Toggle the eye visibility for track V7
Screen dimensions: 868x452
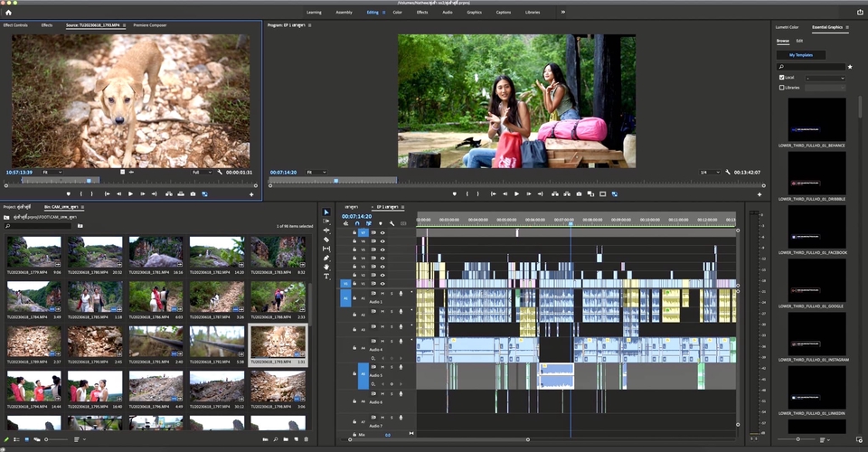382,232
